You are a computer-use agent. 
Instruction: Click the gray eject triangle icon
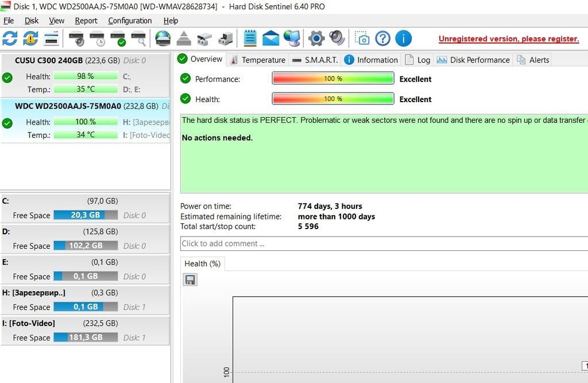[184, 38]
